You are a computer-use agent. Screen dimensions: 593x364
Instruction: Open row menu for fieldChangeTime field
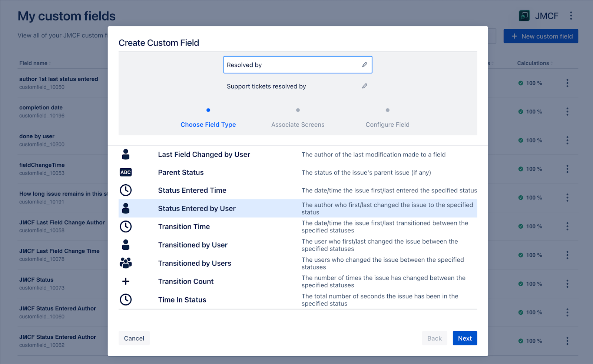[x=567, y=169]
